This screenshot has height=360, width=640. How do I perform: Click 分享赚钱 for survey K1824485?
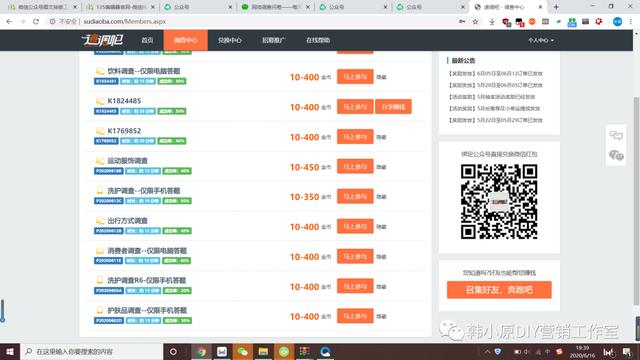coord(393,107)
